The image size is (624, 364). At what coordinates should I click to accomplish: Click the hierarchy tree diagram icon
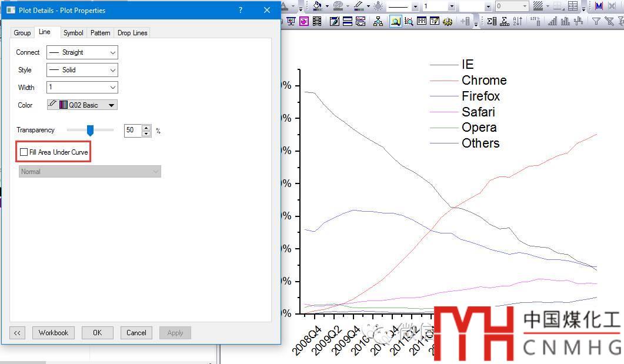(x=378, y=21)
